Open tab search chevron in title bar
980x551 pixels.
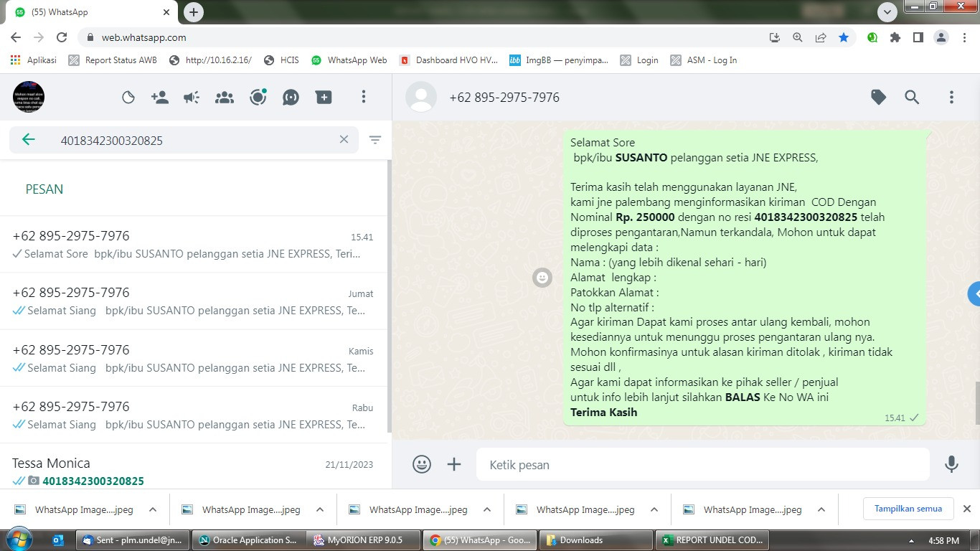tap(887, 11)
